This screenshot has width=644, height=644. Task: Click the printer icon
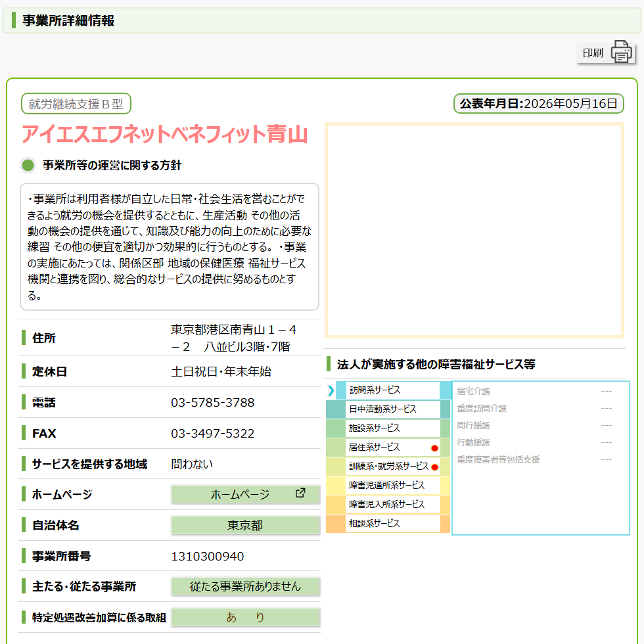622,52
